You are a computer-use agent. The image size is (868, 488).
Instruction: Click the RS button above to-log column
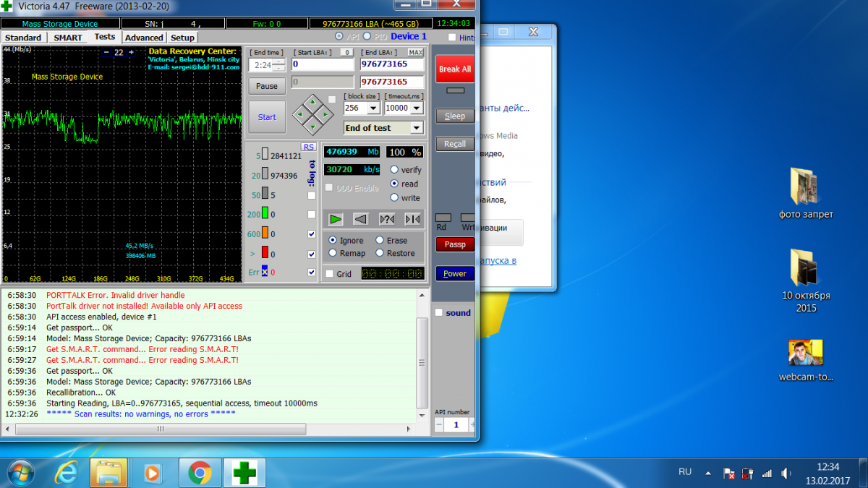[x=309, y=147]
